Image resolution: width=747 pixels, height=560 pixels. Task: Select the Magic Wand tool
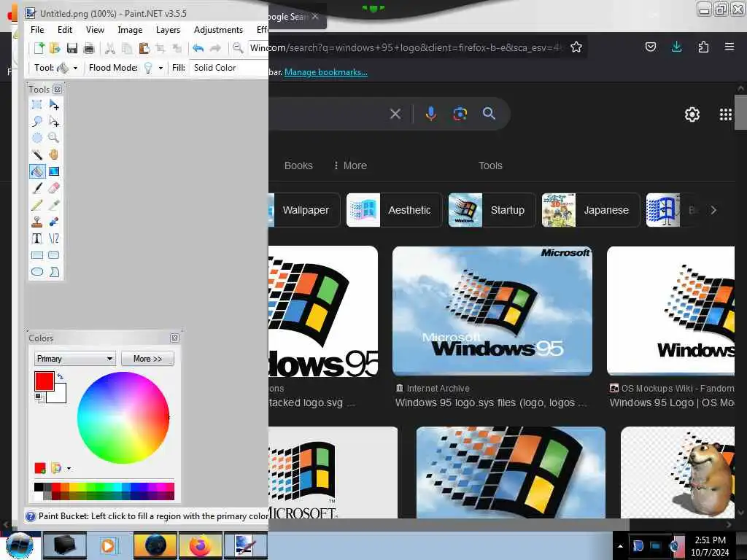(36, 155)
